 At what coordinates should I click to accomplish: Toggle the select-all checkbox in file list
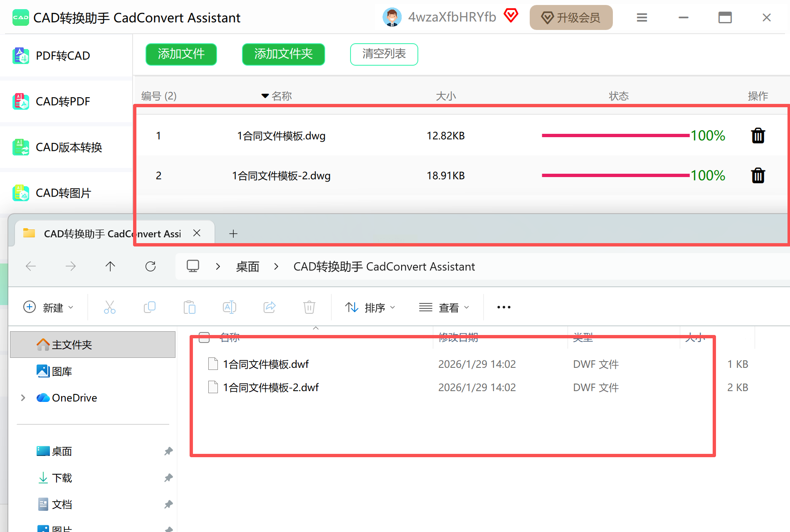point(204,337)
